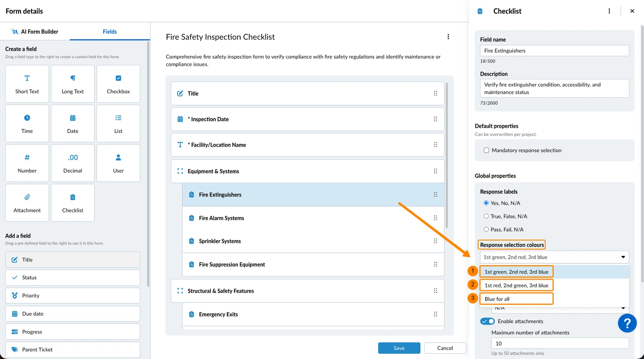
Task: Toggle the Enable attachments switch
Action: pyautogui.click(x=487, y=321)
